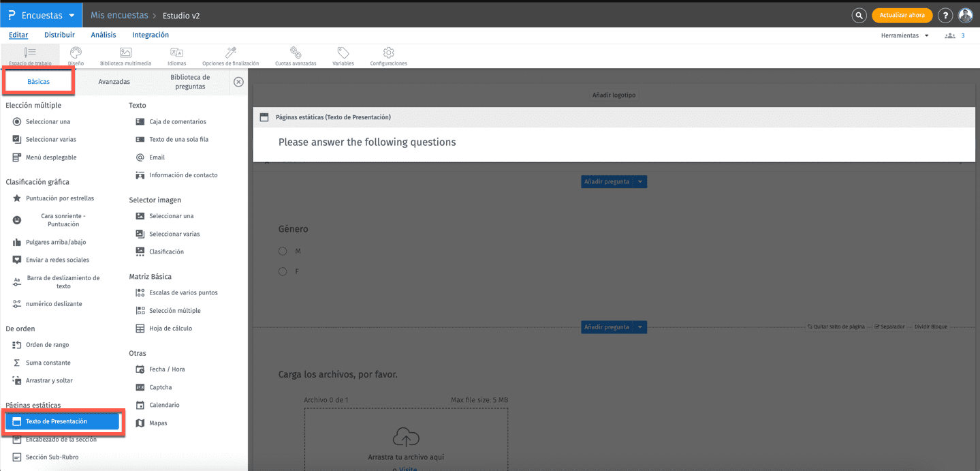Image resolution: width=980 pixels, height=471 pixels.
Task: Open the Variables panel
Action: click(x=343, y=55)
